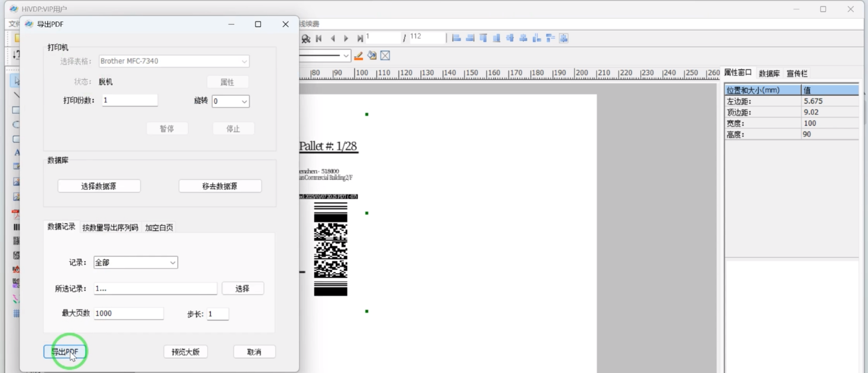Align selected objects to right edge

pyautogui.click(x=470, y=38)
